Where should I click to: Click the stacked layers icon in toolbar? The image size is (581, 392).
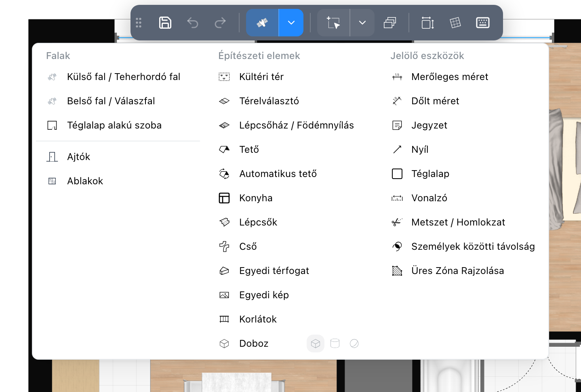[x=390, y=23]
